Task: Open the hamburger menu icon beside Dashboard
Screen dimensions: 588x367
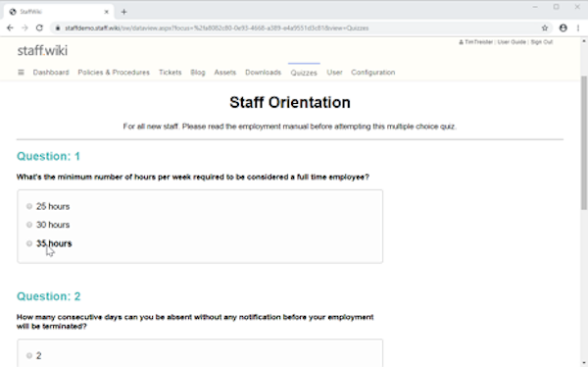Action: click(21, 72)
